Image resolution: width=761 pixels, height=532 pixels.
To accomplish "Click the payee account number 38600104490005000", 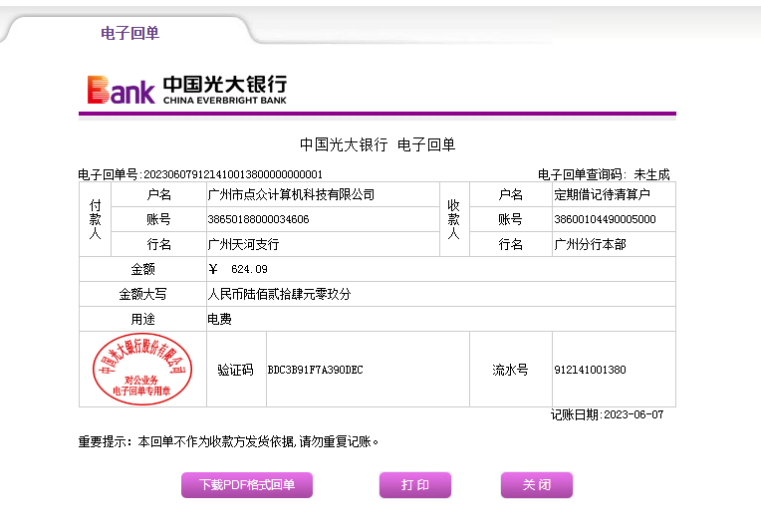I will [605, 219].
